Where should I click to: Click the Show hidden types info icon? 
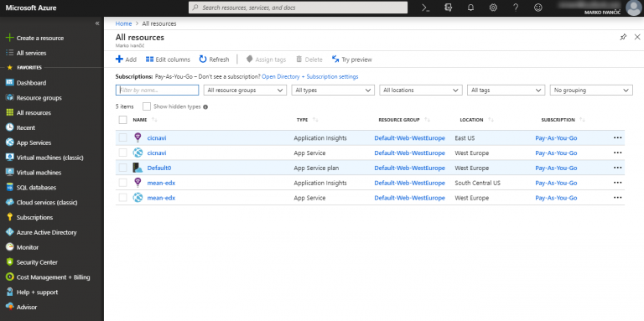point(205,107)
